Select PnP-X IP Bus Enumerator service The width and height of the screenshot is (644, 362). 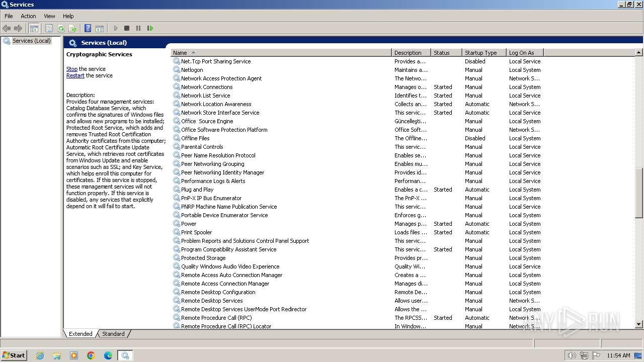211,198
